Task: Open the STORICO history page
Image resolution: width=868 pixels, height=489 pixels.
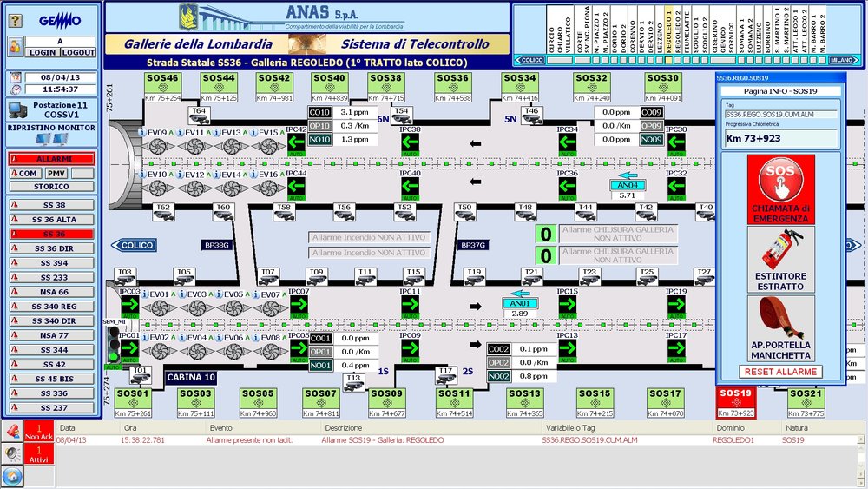Action: (51, 187)
